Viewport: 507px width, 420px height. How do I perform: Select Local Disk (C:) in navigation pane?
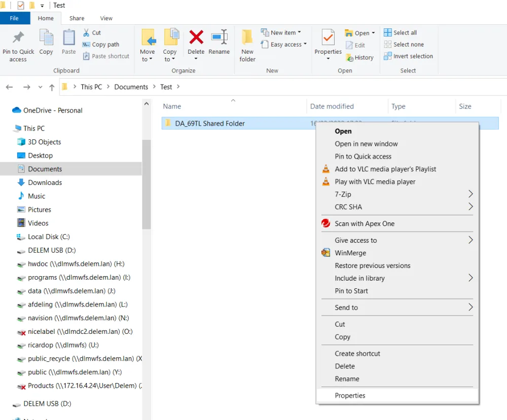[x=49, y=237]
